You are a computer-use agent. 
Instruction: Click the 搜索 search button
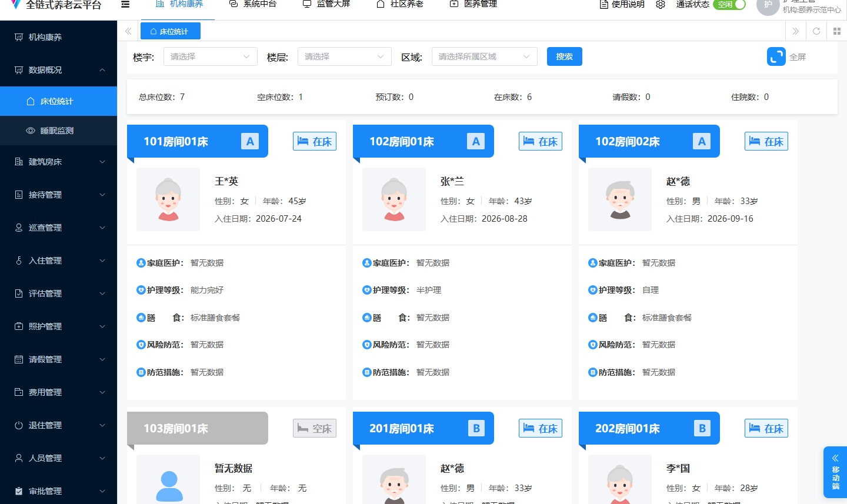(x=565, y=56)
